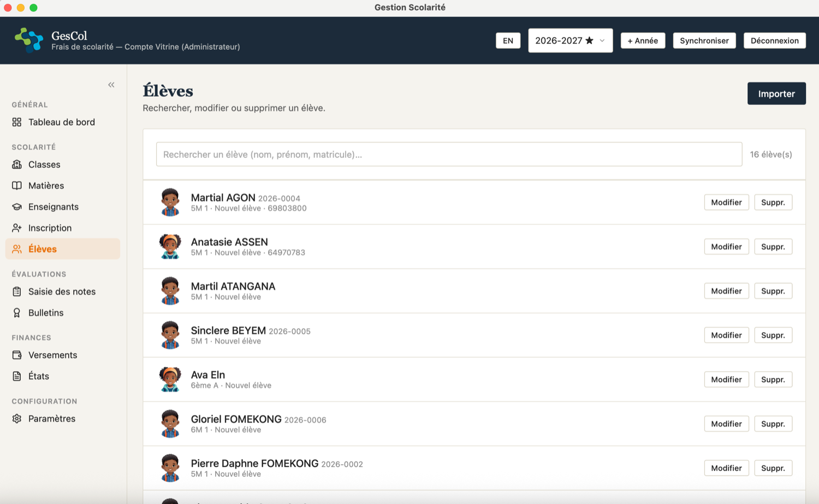Click the États document icon
Viewport: 819px width, 504px height.
(x=17, y=376)
